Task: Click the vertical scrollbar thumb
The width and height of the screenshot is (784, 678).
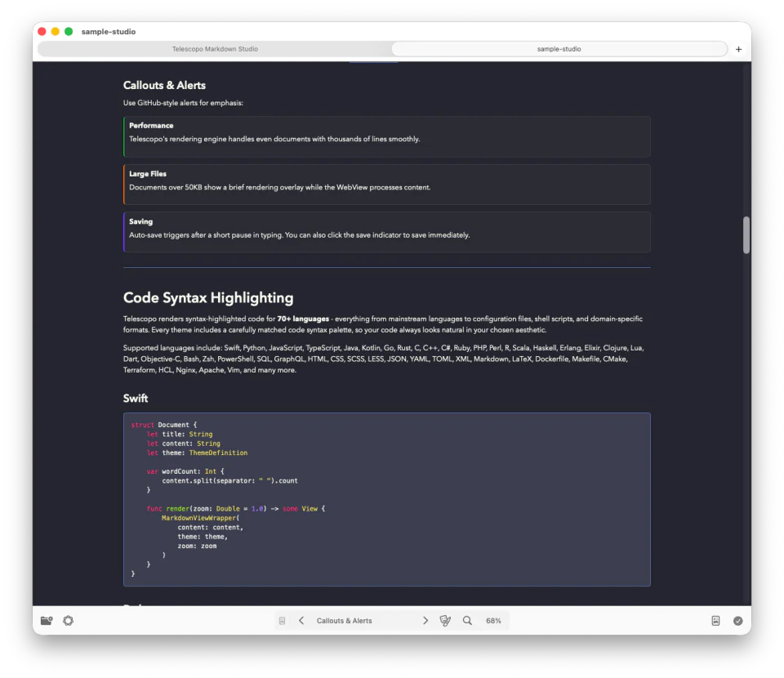Action: click(x=746, y=235)
